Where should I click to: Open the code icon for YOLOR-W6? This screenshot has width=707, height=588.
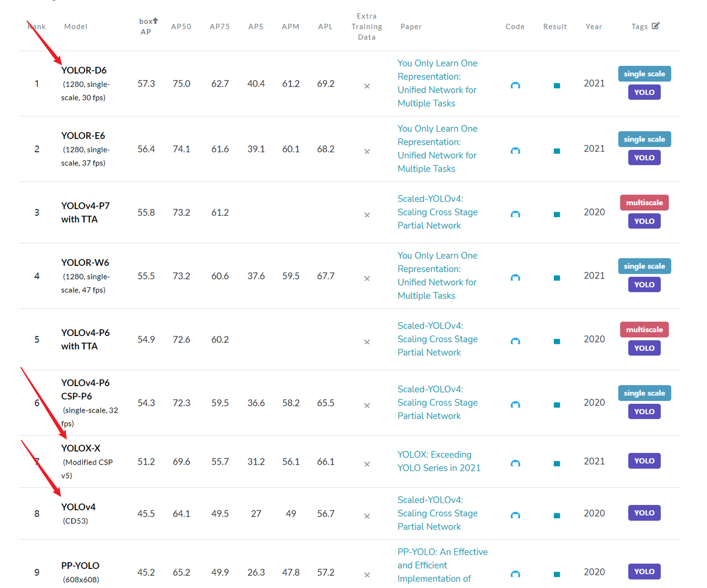515,278
